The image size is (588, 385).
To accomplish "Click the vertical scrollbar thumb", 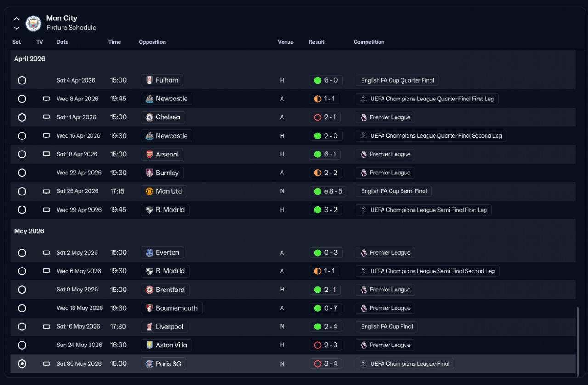I will 578,342.
